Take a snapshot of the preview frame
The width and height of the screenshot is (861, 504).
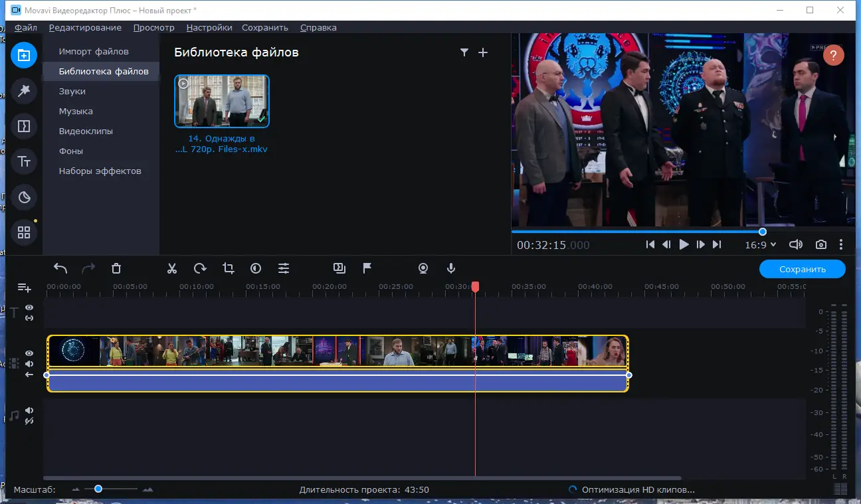pos(821,244)
